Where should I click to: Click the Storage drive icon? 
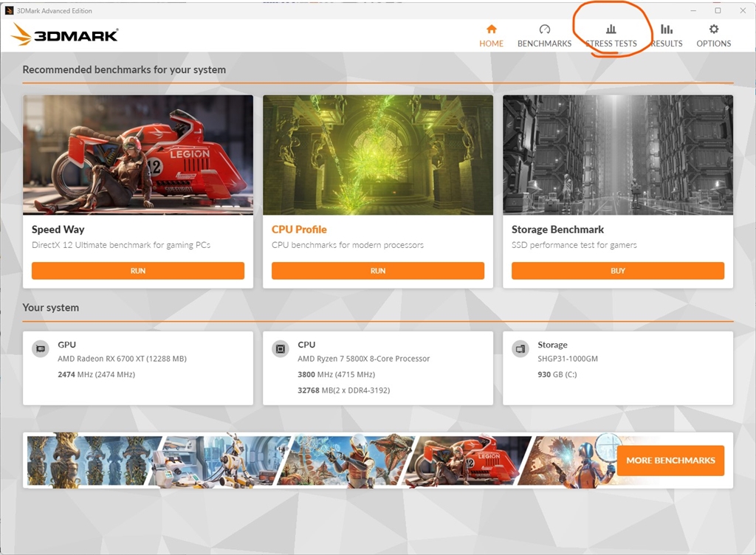tap(520, 348)
